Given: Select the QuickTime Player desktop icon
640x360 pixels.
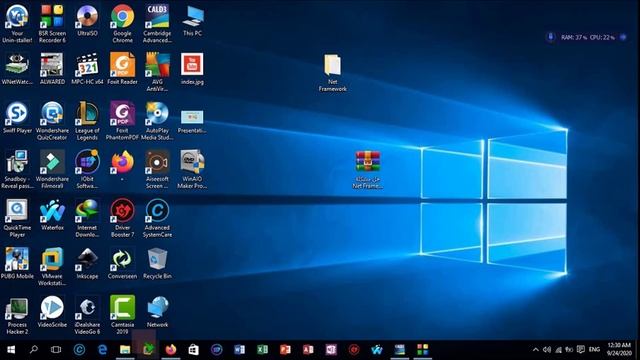Looking at the screenshot, I should tap(17, 218).
